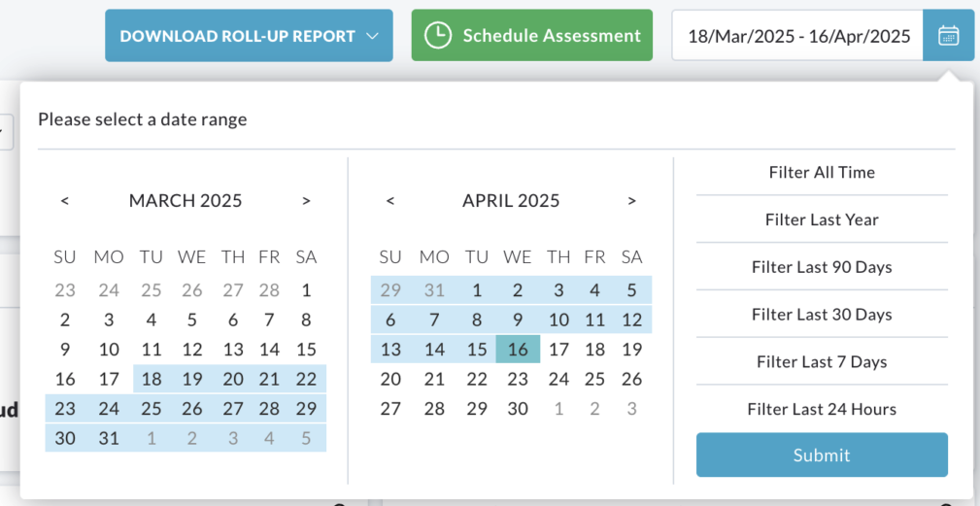This screenshot has width=980, height=506.
Task: Choose Filter All Time option
Action: (x=822, y=173)
